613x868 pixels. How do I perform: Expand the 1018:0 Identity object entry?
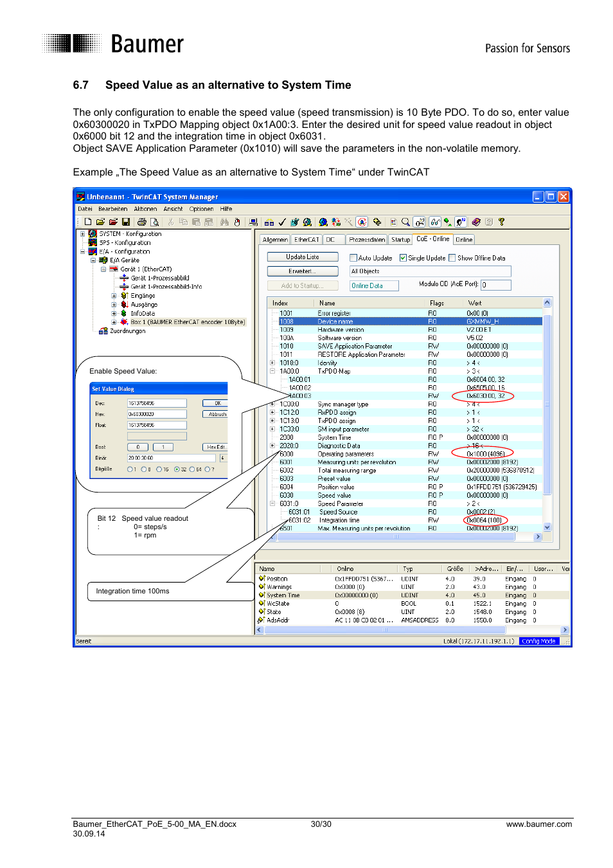[272, 363]
